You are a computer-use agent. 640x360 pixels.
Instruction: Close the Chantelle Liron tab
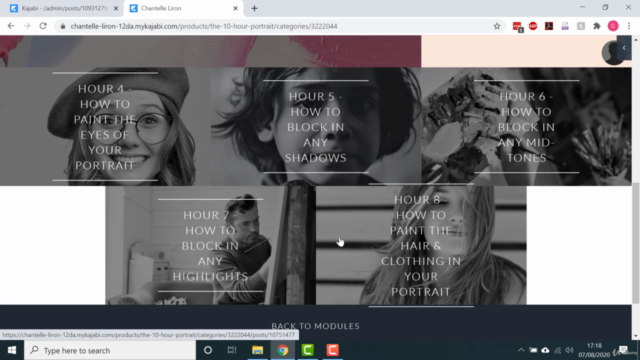[235, 8]
